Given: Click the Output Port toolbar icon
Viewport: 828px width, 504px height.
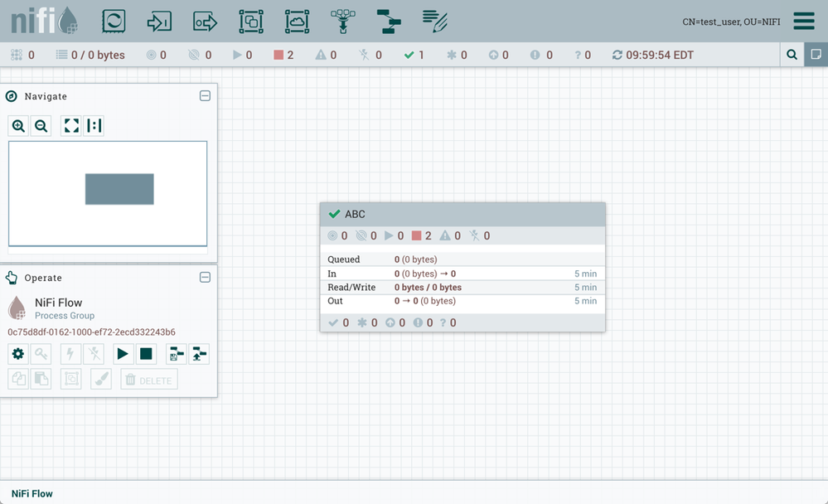Looking at the screenshot, I should click(205, 21).
